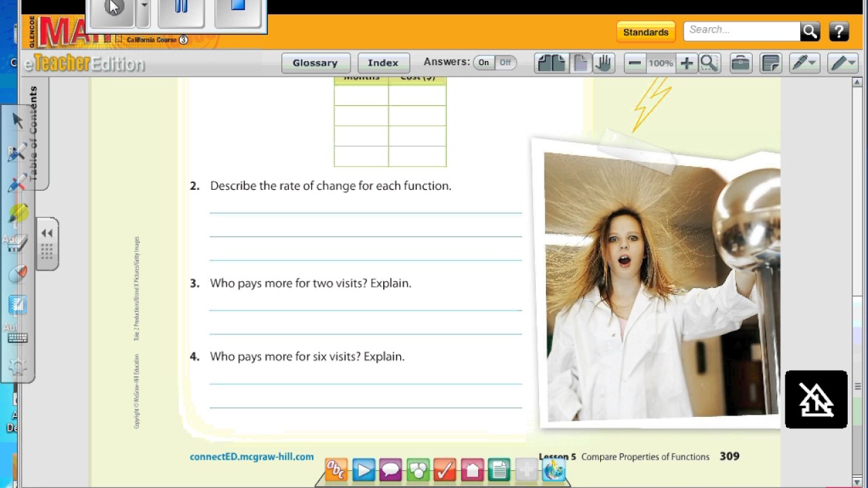This screenshot has height=488, width=868.
Task: Open the briefcase resources tool
Action: point(741,63)
